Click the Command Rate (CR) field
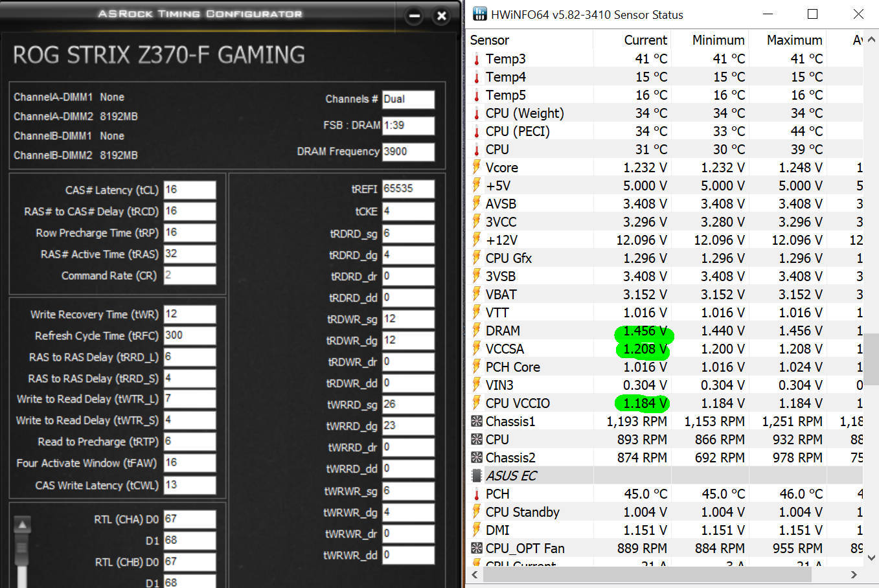This screenshot has width=879, height=588. [x=189, y=275]
